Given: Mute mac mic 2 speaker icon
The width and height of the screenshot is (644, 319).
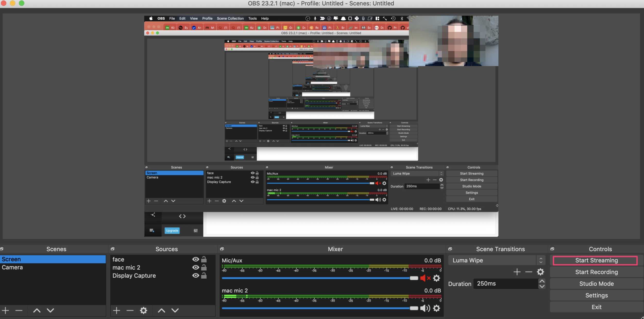Looking at the screenshot, I should [x=425, y=308].
